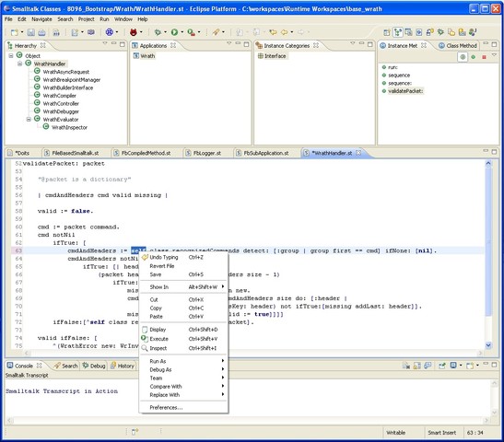Select WrathInspector in the Hierarchy tree
Image resolution: width=504 pixels, height=442 pixels.
click(x=69, y=127)
